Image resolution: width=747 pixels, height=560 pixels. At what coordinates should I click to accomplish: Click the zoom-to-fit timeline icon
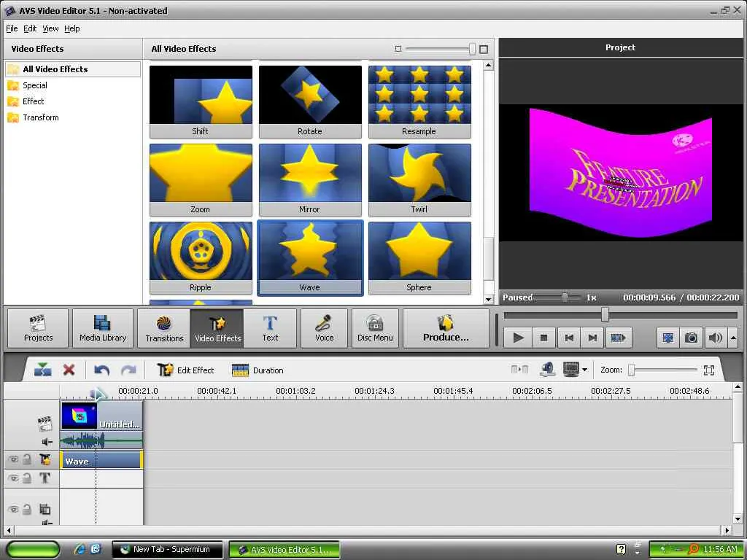click(x=709, y=370)
